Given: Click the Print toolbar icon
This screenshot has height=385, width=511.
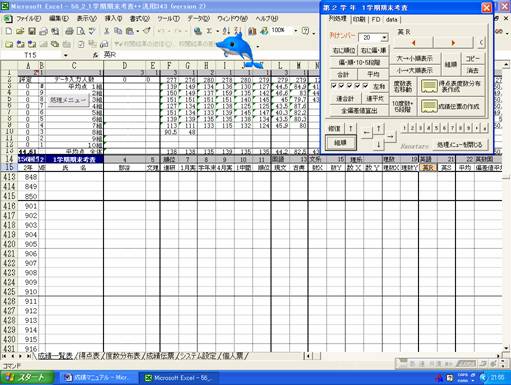Looking at the screenshot, I should pos(69,31).
